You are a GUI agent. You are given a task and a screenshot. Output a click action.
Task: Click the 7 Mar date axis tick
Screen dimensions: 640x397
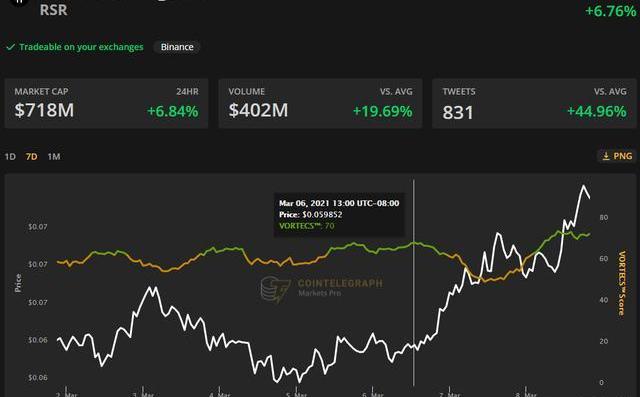coord(449,393)
